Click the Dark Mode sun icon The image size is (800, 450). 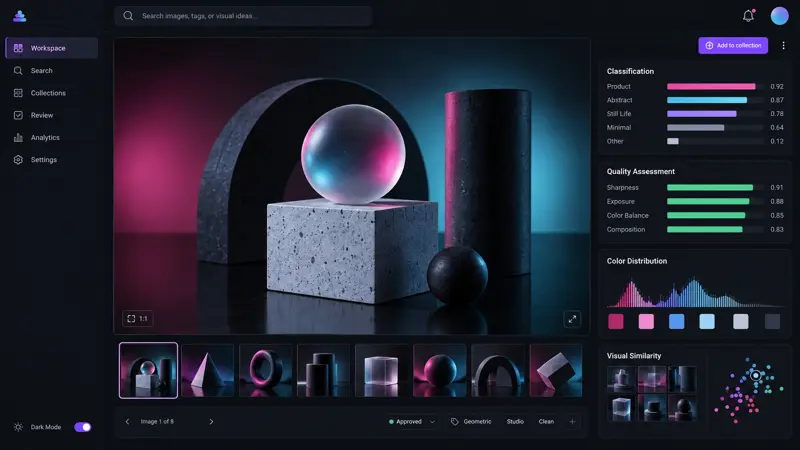tap(18, 427)
